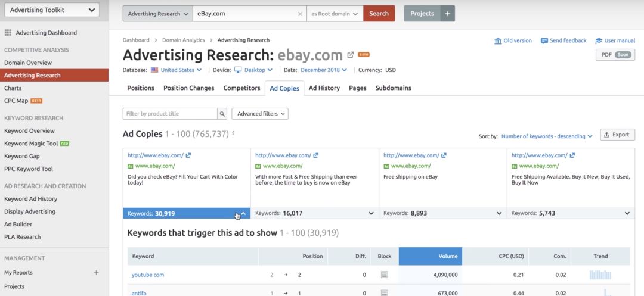This screenshot has height=296, width=644.
Task: Open the Desktop device dropdown
Action: (x=258, y=70)
